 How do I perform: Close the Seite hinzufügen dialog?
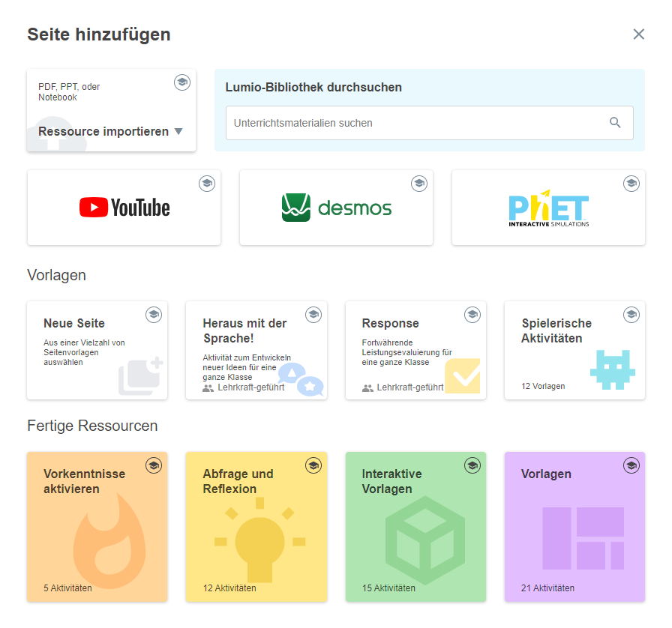[638, 34]
